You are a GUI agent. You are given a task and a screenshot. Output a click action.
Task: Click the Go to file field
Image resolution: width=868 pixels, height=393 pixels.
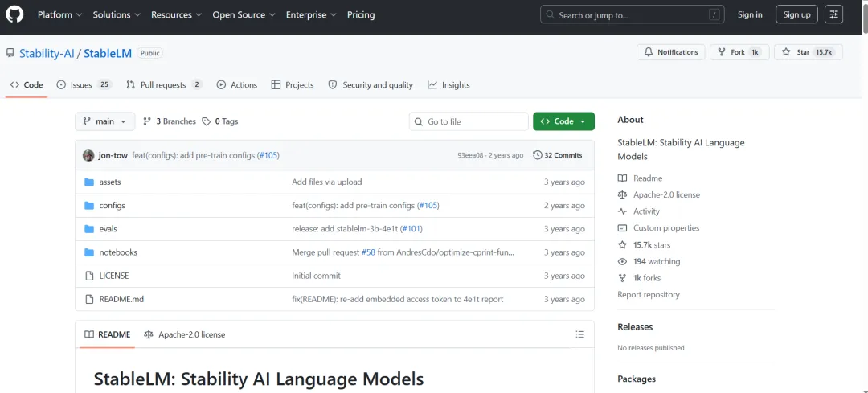[x=469, y=121]
